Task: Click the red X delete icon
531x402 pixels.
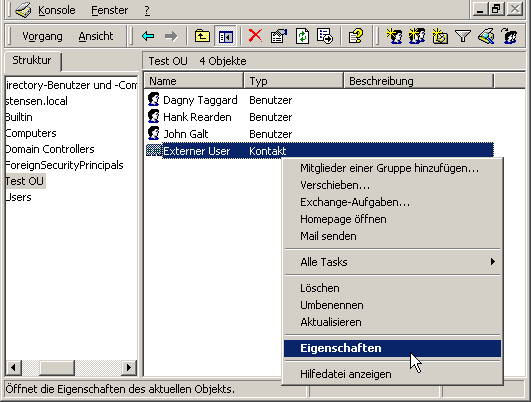Action: 255,36
